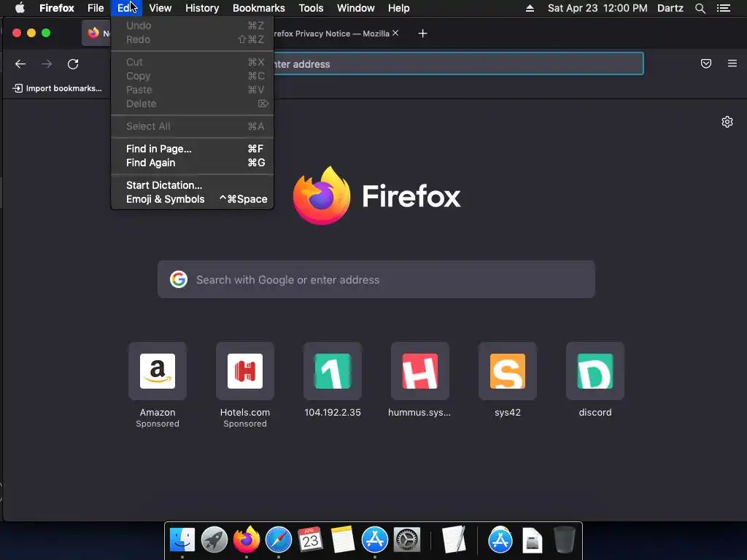Reload the current page
This screenshot has height=560, width=747.
[x=73, y=64]
